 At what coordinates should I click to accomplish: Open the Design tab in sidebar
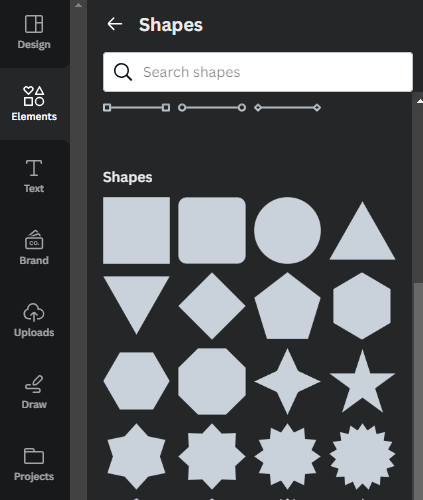(34, 32)
